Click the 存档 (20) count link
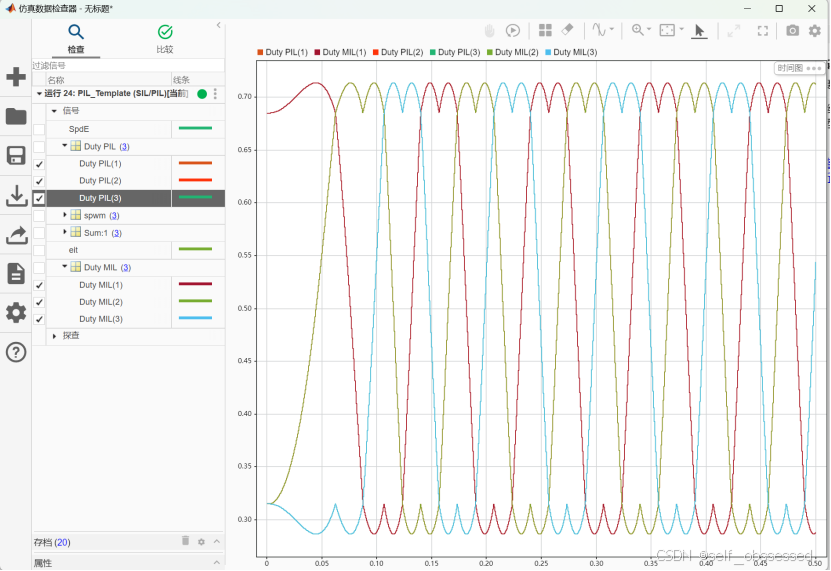The image size is (831, 571). pos(63,542)
